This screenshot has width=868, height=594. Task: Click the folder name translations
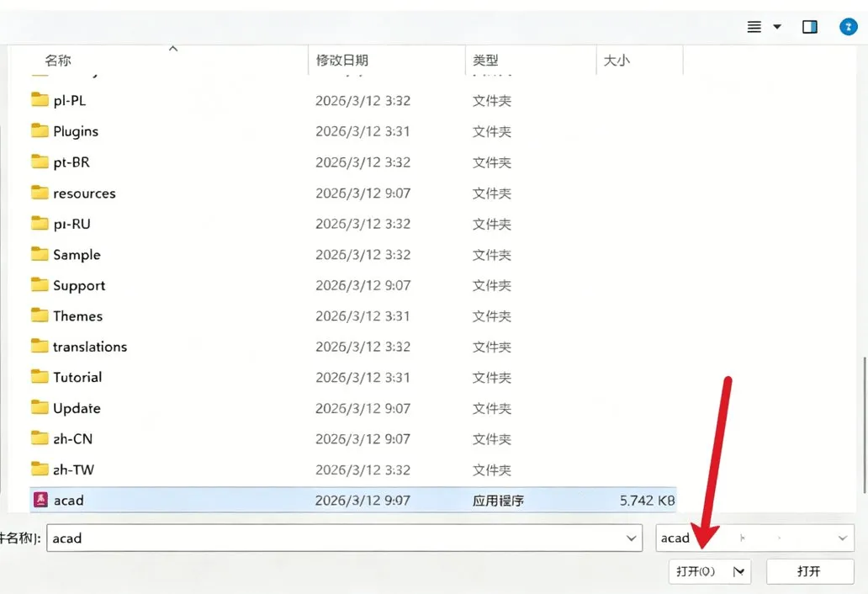pyautogui.click(x=90, y=347)
